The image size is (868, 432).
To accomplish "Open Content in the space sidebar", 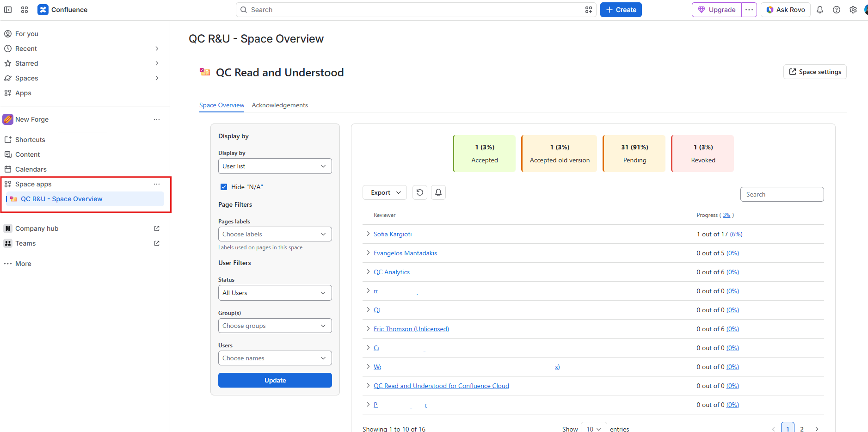I will click(28, 154).
